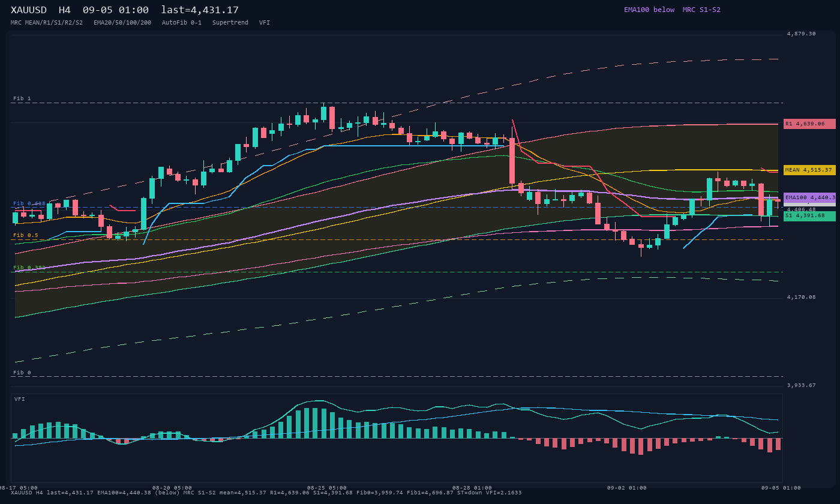Viewport: 840px width, 504px height.
Task: Click the bottom status line summary text
Action: 266,493
